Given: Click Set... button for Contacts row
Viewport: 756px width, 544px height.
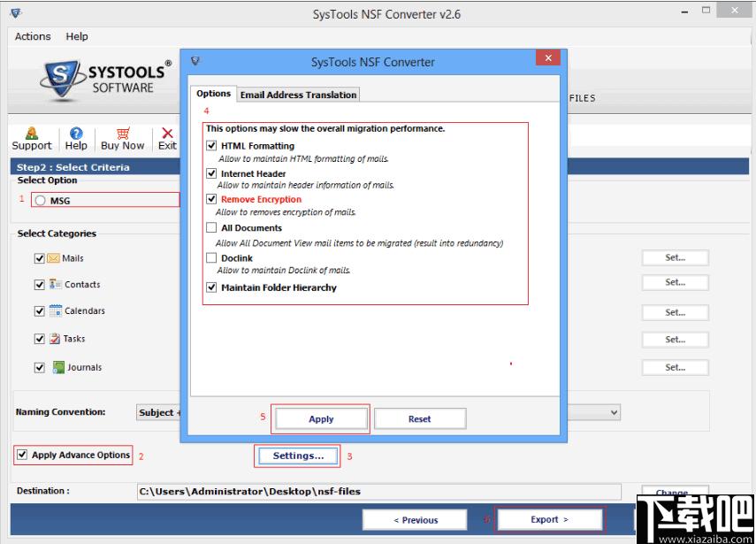Looking at the screenshot, I should (675, 282).
